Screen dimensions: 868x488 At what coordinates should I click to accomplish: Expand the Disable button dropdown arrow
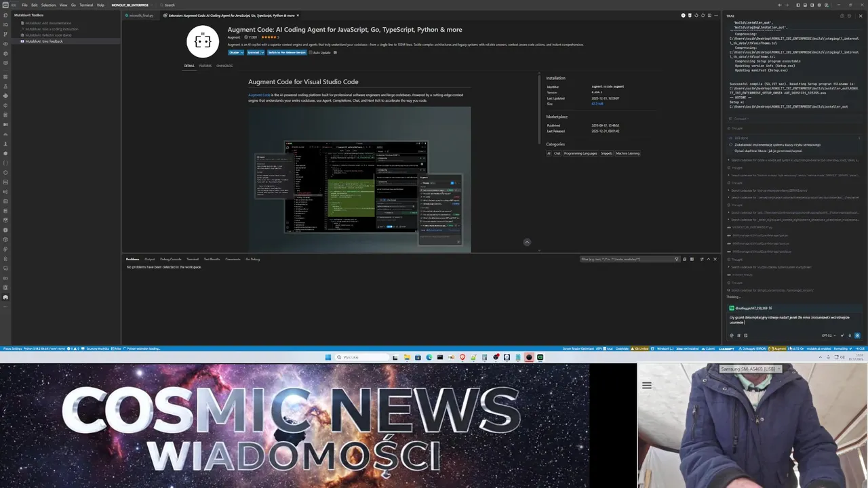[242, 52]
